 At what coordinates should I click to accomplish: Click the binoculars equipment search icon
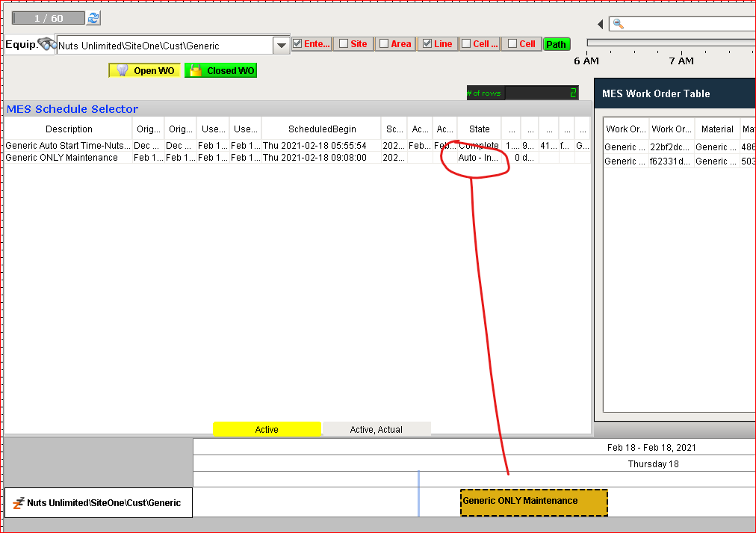47,44
